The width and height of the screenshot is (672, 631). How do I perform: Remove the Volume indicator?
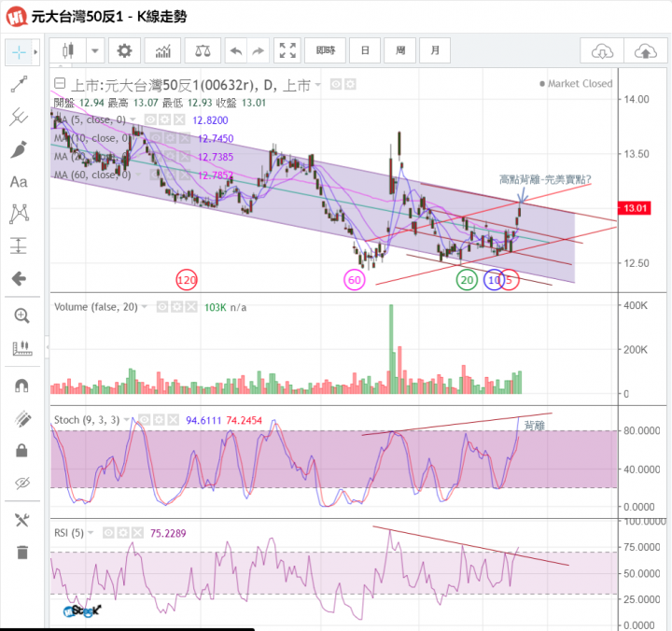point(191,306)
